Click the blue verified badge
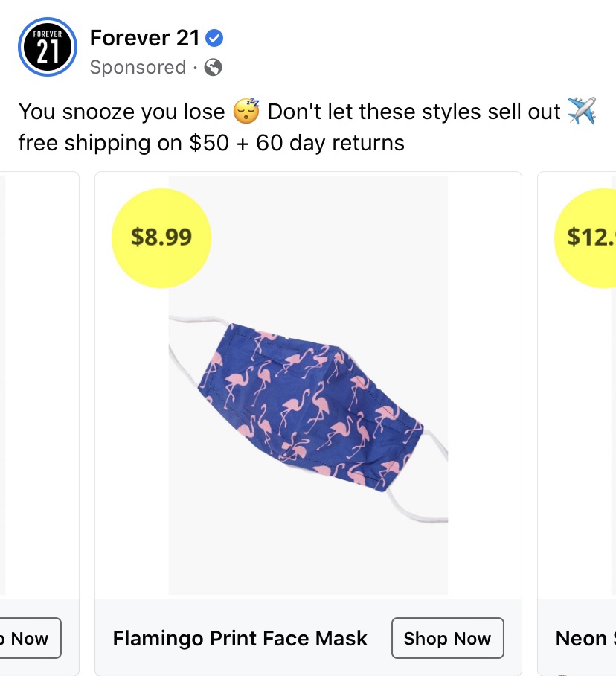Image resolution: width=616 pixels, height=676 pixels. pyautogui.click(x=214, y=37)
